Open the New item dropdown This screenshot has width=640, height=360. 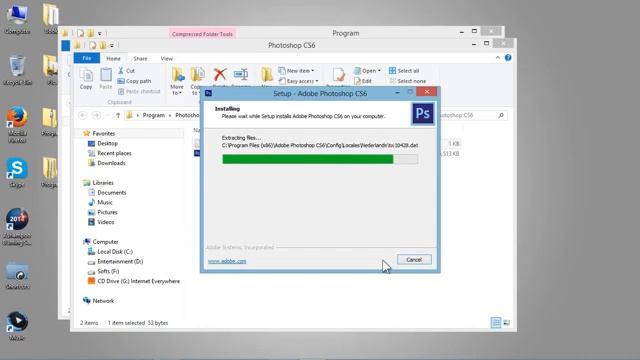296,71
